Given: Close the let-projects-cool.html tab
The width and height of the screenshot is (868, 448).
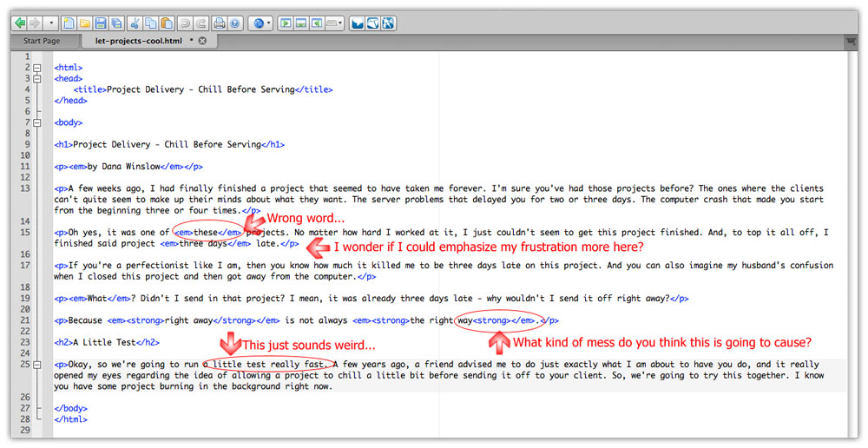Looking at the screenshot, I should click(x=202, y=41).
